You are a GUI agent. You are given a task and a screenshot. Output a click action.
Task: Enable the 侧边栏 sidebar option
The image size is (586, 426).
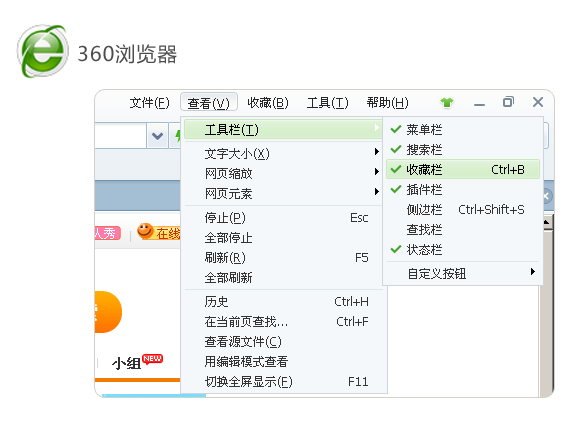click(x=463, y=210)
